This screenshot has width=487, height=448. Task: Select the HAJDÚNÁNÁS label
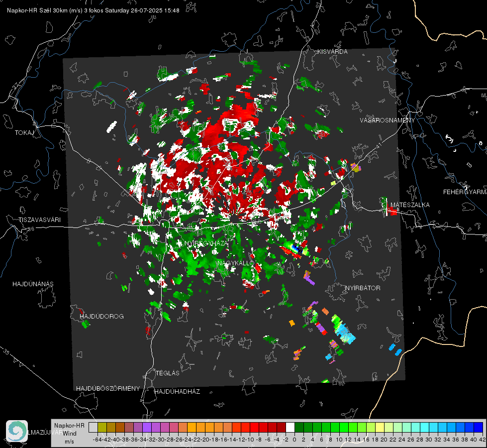click(x=33, y=284)
